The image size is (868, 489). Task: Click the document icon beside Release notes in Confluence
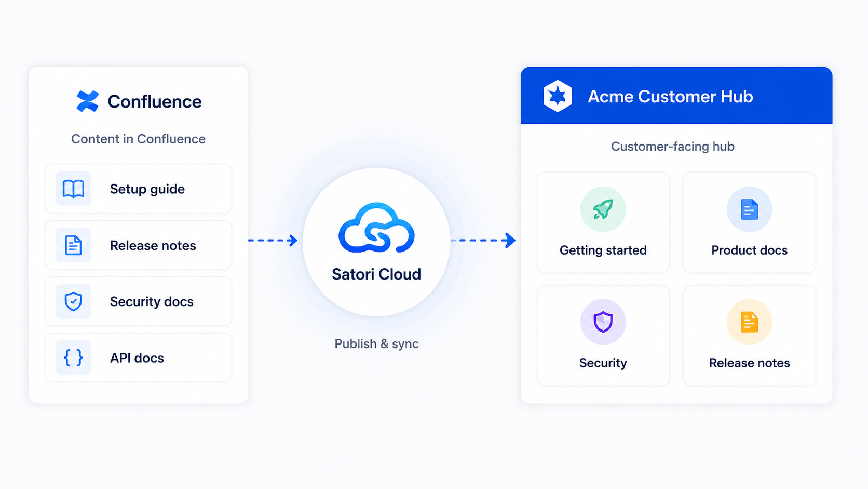click(73, 245)
